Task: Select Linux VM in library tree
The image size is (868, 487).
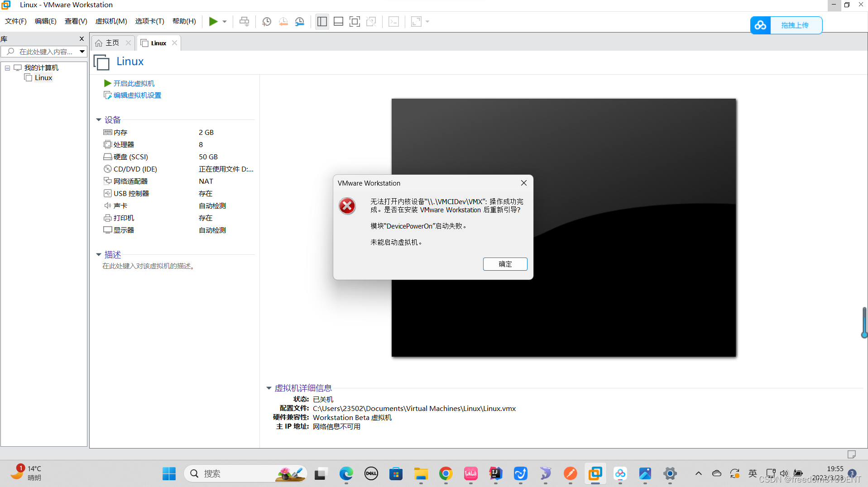Action: [x=38, y=78]
